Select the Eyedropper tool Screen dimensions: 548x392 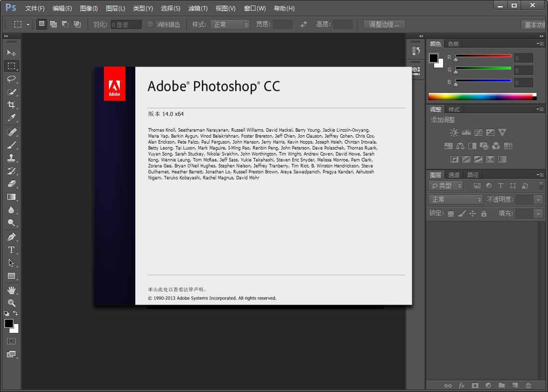click(x=11, y=118)
